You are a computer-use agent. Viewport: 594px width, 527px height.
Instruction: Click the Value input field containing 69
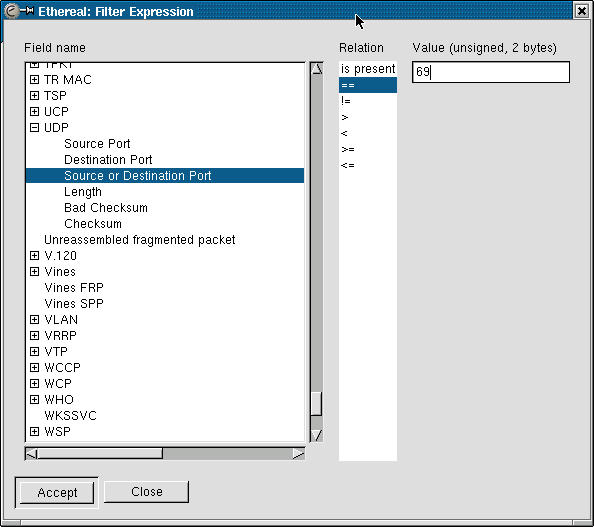point(491,72)
